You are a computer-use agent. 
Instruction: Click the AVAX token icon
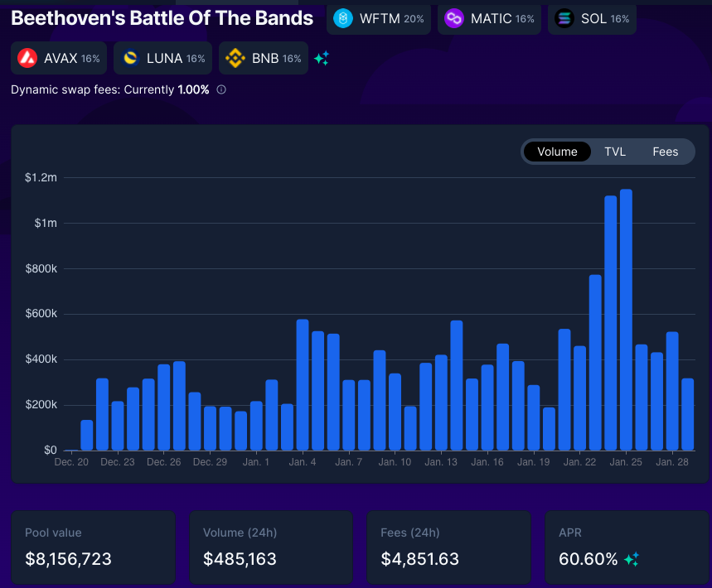point(27,58)
